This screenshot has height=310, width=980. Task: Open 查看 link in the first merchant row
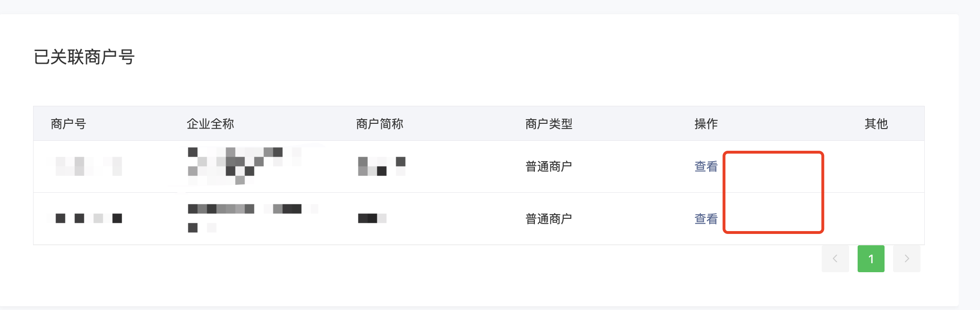[706, 166]
